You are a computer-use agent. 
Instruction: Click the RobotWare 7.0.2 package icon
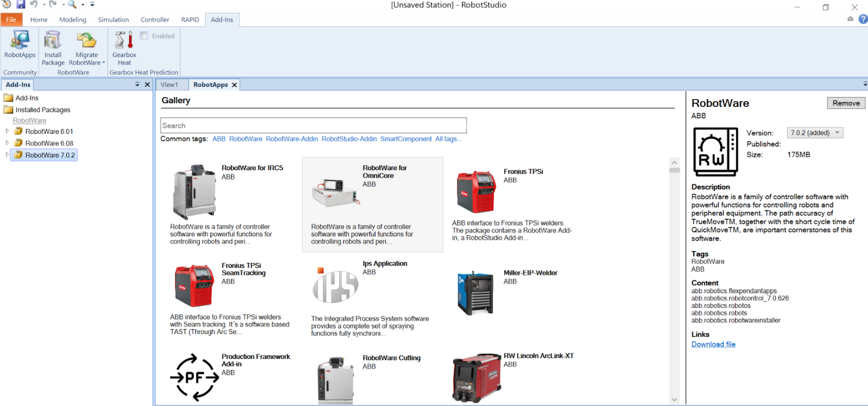click(18, 155)
